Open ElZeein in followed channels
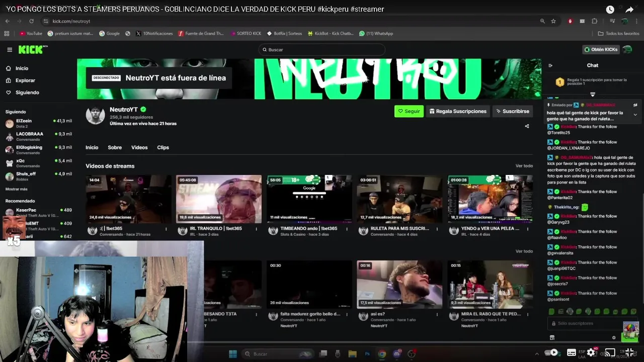Screen dimensions: 644x362 (x=39, y=123)
